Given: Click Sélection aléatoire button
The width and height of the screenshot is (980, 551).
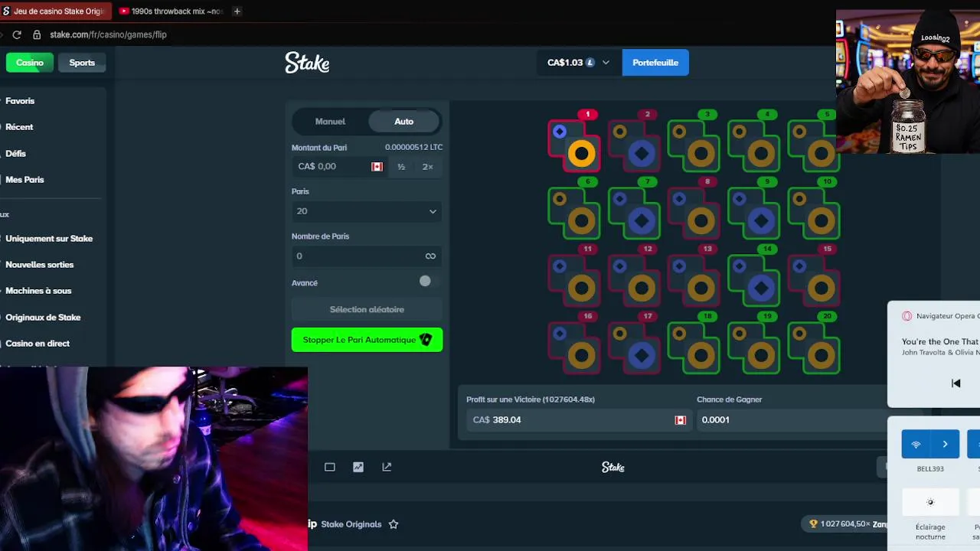Looking at the screenshot, I should click(x=367, y=309).
